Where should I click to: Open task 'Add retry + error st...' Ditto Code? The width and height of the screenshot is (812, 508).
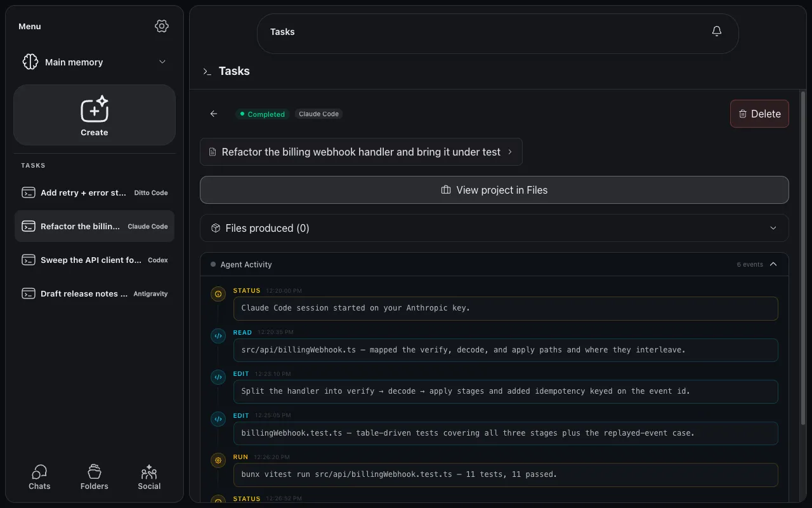[95, 192]
